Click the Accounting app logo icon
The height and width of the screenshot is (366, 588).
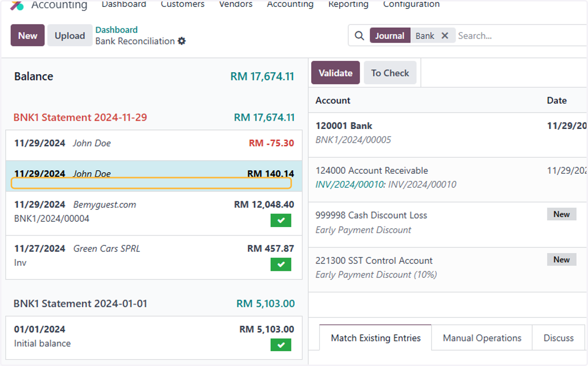click(17, 5)
